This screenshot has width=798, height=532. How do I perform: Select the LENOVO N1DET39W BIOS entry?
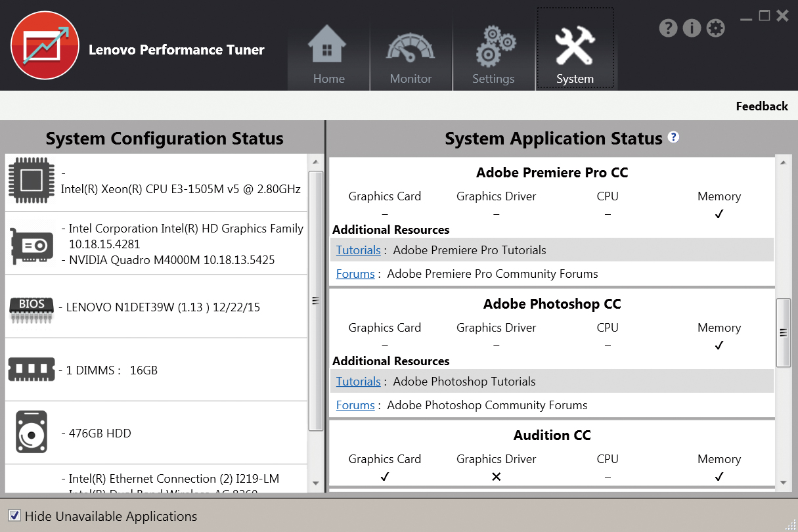click(159, 307)
